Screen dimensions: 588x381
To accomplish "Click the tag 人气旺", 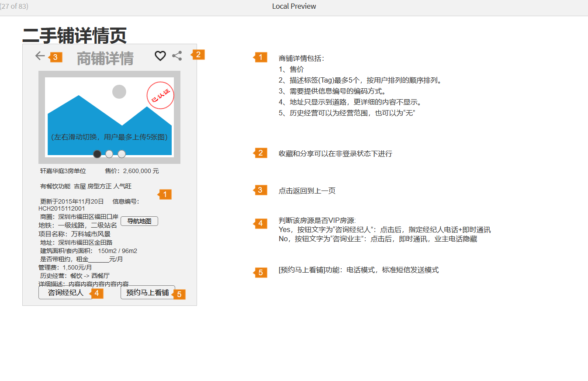I will [x=122, y=186].
